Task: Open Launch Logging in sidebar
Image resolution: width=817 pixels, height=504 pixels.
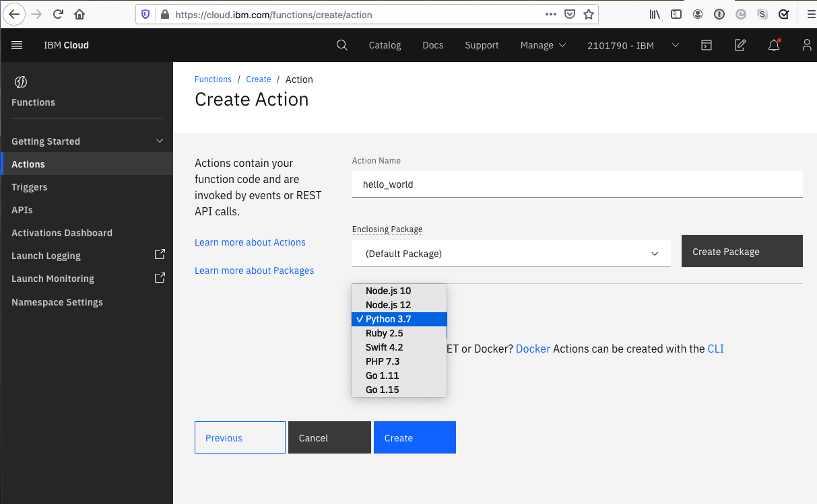Action: click(x=86, y=256)
